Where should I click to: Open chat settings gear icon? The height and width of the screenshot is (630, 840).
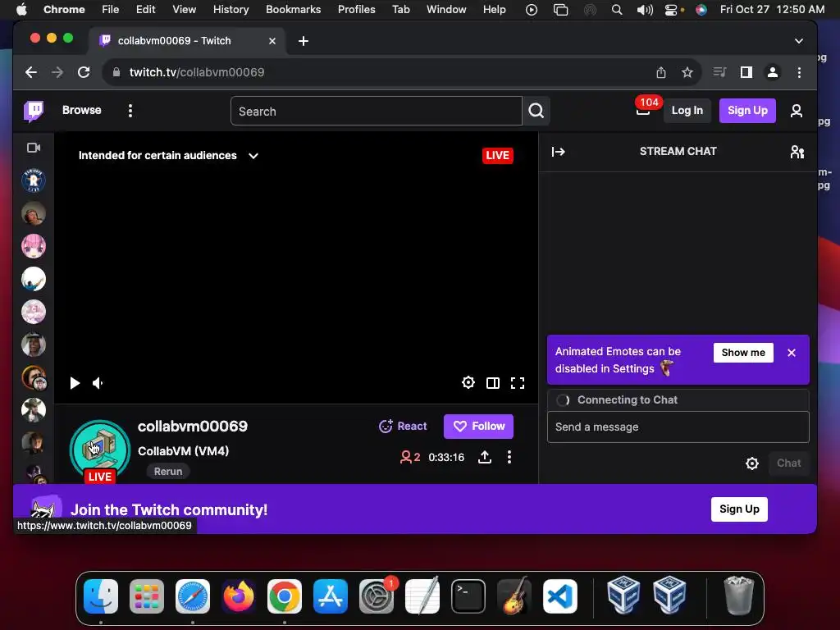752,463
